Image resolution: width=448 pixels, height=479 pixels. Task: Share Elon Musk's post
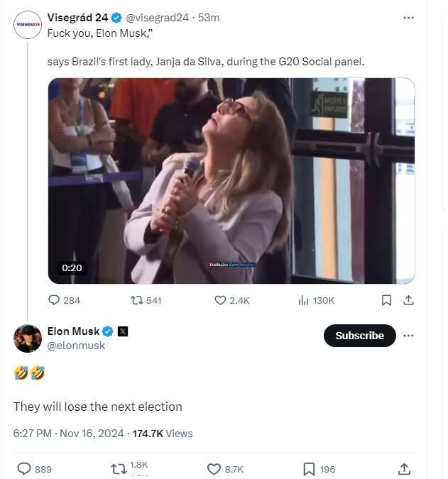pos(404,468)
